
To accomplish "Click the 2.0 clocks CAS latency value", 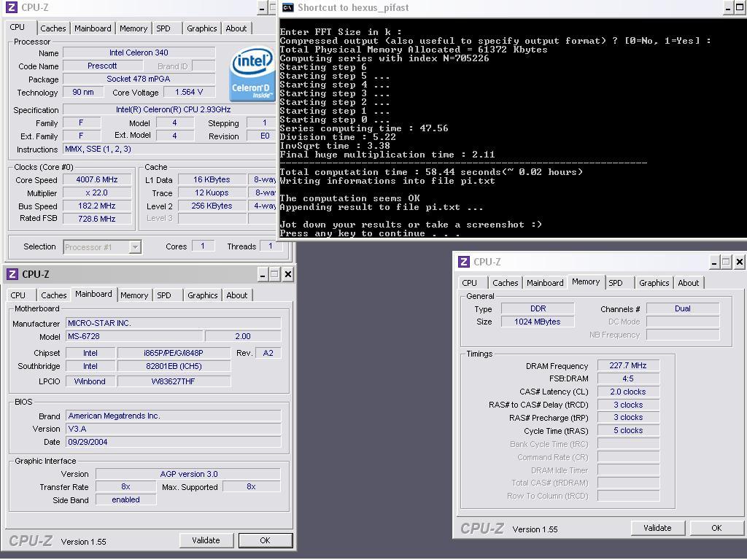I will 628,392.
